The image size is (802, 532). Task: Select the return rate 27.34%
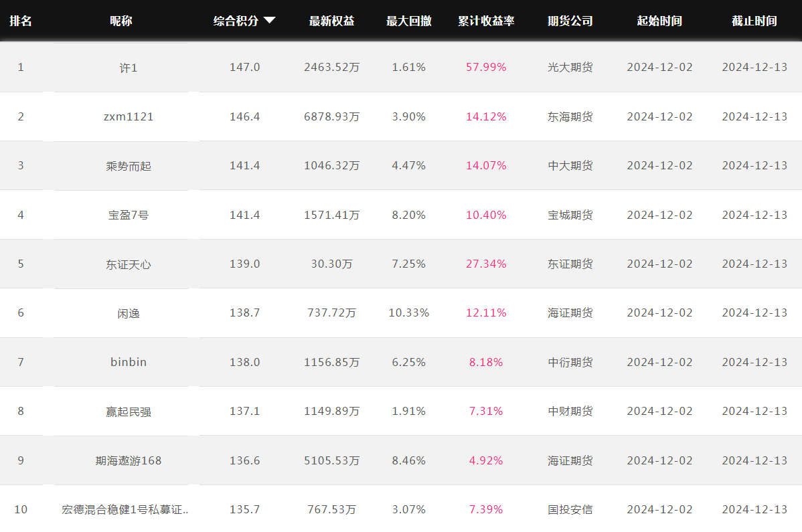tap(486, 264)
